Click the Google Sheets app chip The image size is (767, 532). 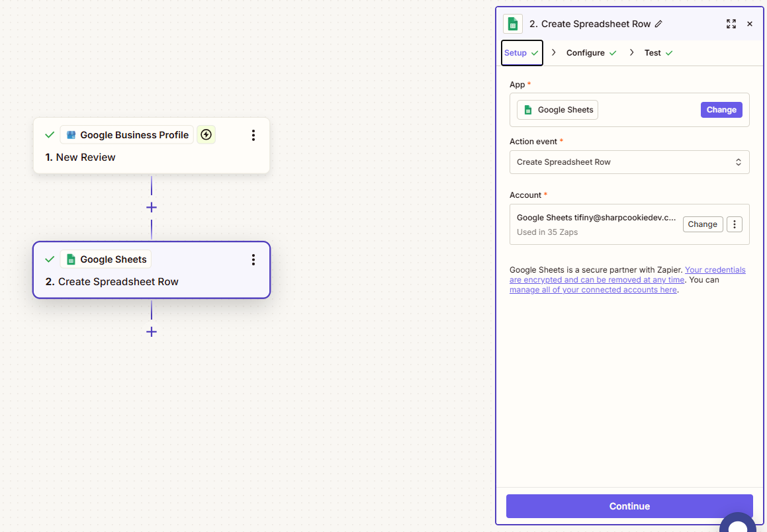tap(557, 110)
